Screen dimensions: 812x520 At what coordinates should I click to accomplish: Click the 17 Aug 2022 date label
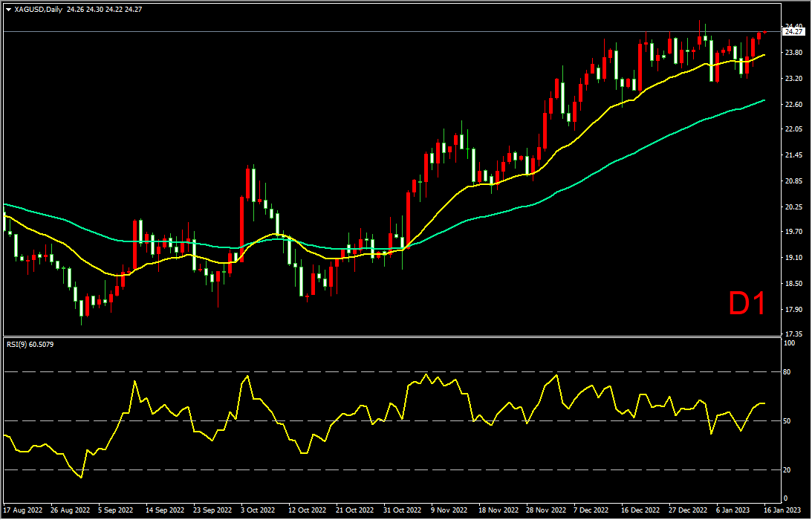point(22,510)
